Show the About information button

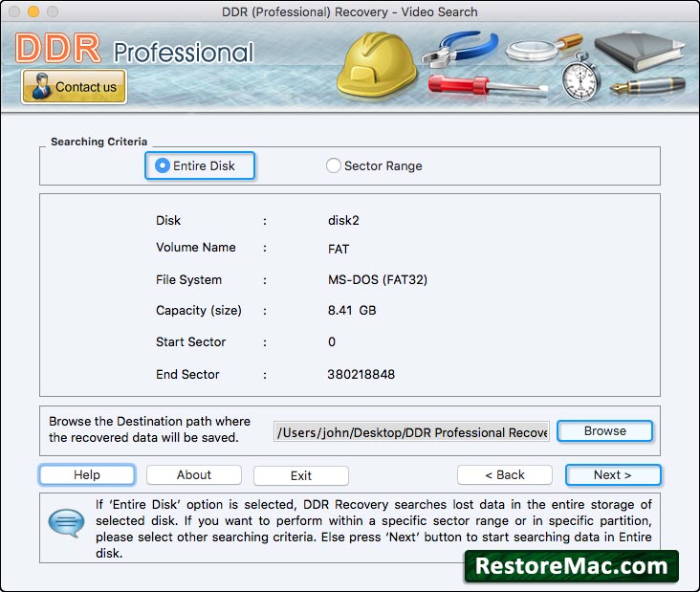pyautogui.click(x=194, y=474)
